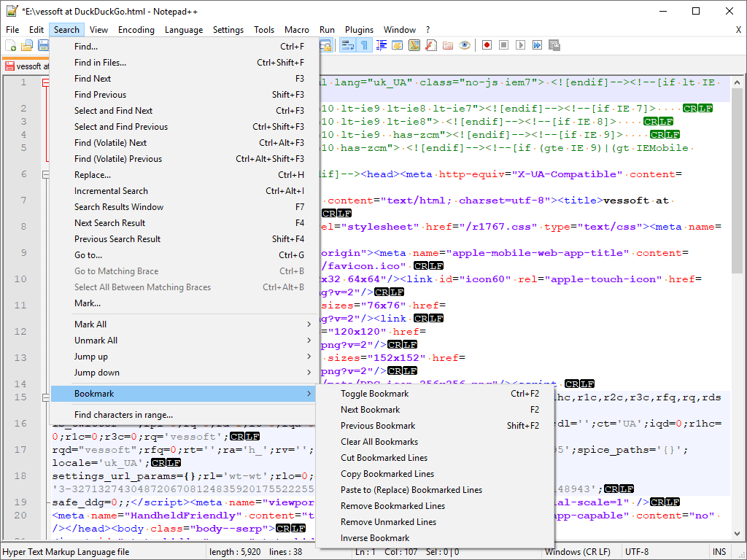Select Previous Bookmark in submenu

[x=435, y=426]
